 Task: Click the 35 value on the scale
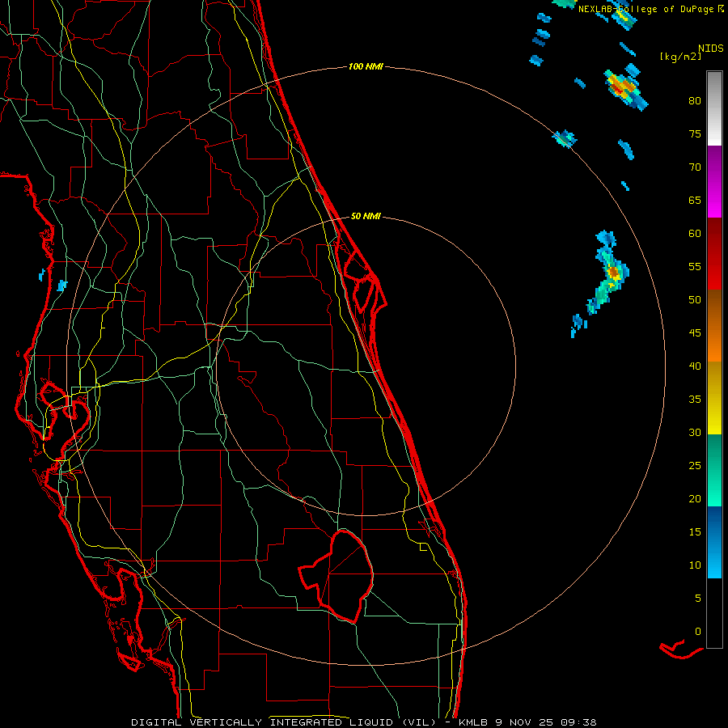click(x=695, y=400)
